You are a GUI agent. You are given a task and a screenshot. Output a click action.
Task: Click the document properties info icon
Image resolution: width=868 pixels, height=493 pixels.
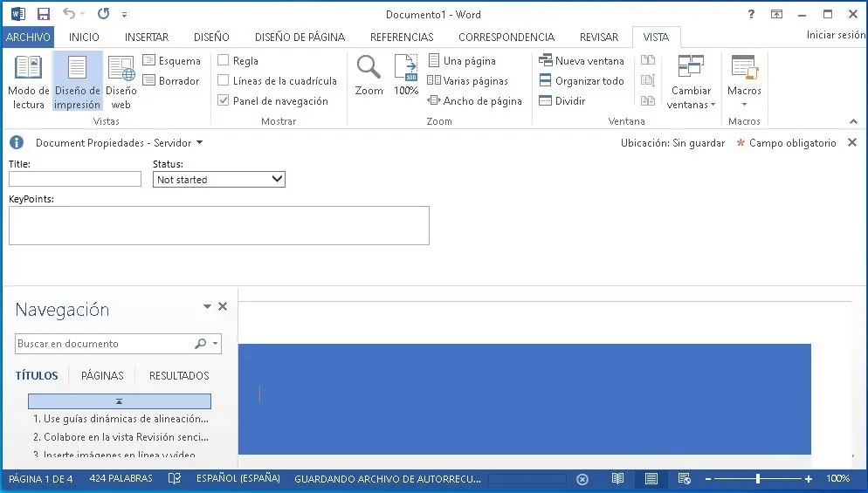coord(17,143)
